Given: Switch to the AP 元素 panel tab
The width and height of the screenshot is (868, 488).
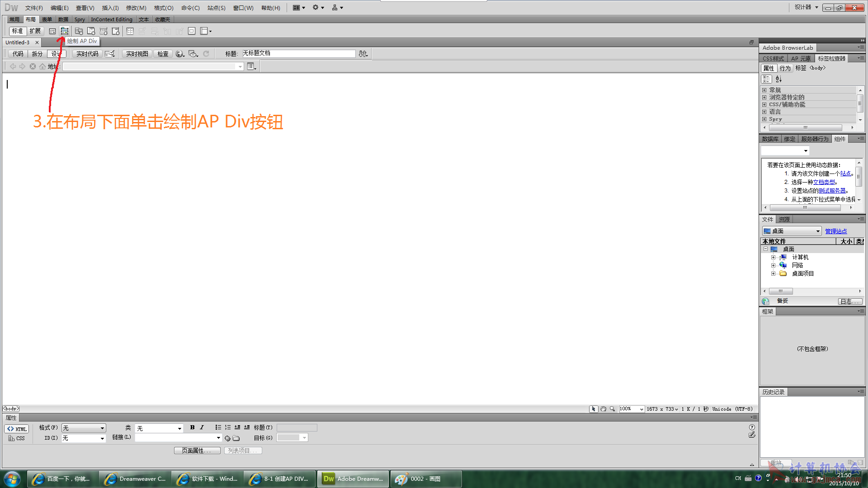Looking at the screenshot, I should [801, 59].
